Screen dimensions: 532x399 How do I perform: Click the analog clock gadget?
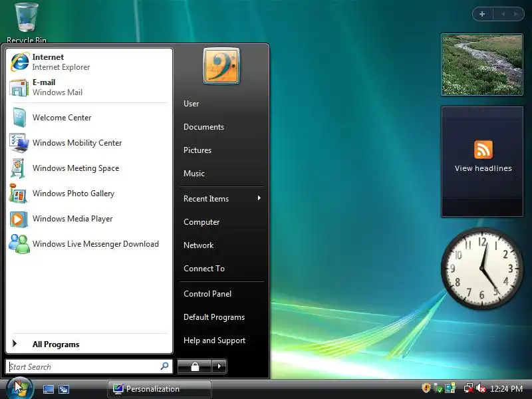click(481, 269)
